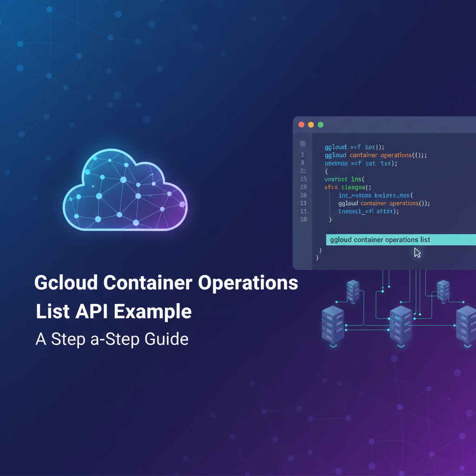Image resolution: width=476 pixels, height=476 pixels.
Task: Expand line 19 in the code gutter
Action: 303,187
